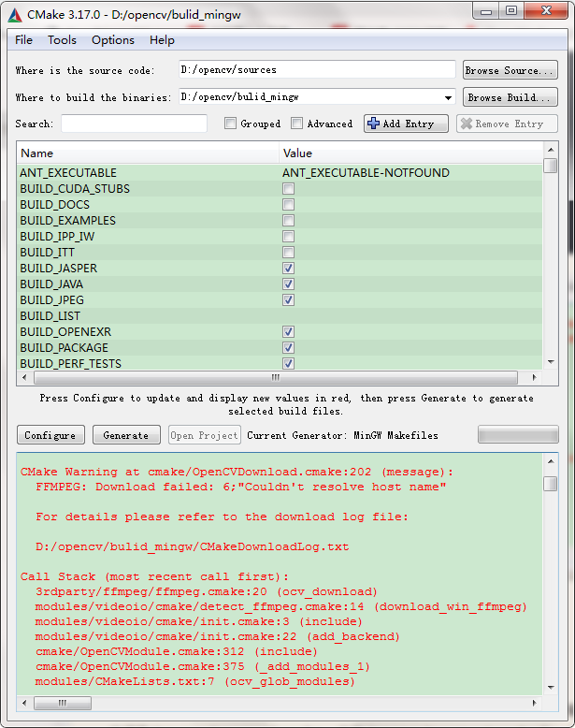This screenshot has height=728, width=575.
Task: Select the ANT_EXECUTABLE entry name
Action: click(68, 173)
